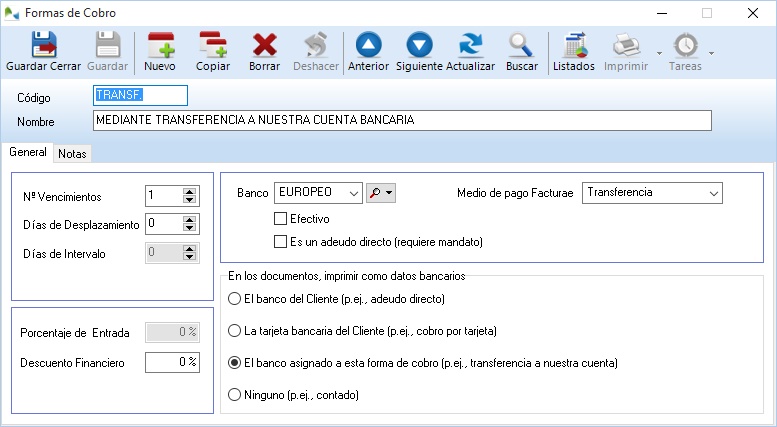Screen dimensions: 777x427
Task: Minimize the Formas de Cobro window
Action: coord(662,13)
